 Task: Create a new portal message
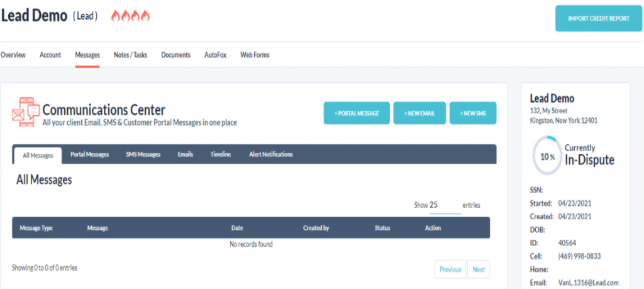[357, 113]
